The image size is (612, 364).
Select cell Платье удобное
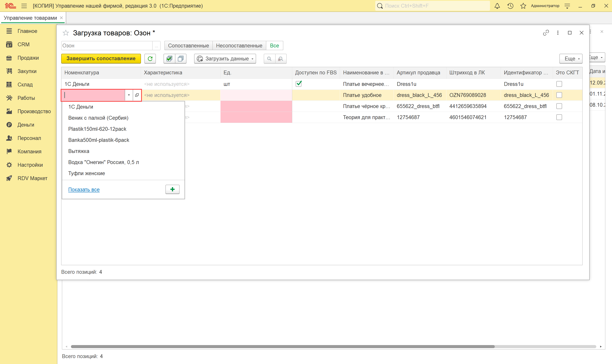pyautogui.click(x=367, y=95)
